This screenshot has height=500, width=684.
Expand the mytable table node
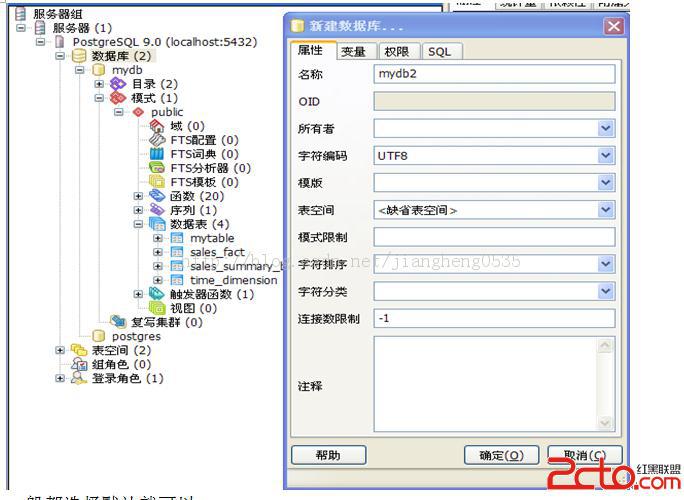click(158, 238)
